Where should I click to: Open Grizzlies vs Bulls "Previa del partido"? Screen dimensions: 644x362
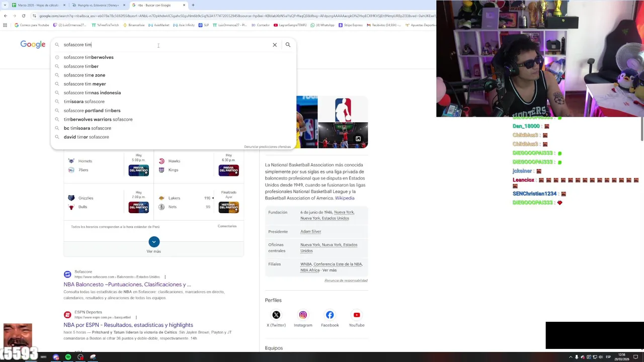click(x=138, y=207)
